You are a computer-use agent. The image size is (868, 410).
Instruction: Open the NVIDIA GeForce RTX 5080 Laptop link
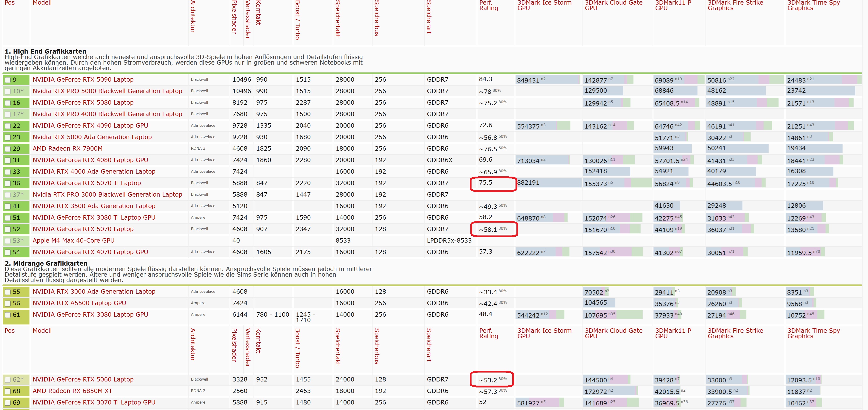point(83,102)
